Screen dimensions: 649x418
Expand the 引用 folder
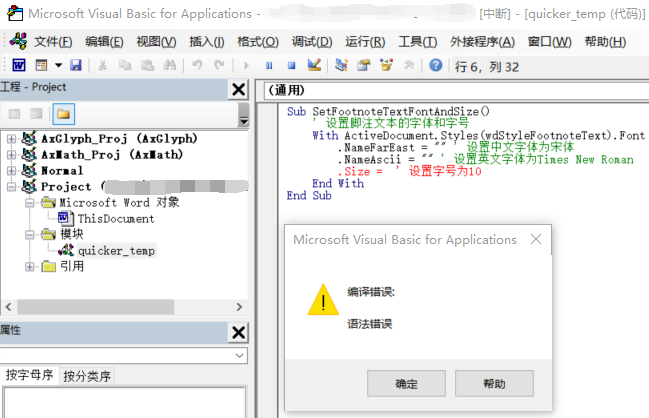coord(29,267)
